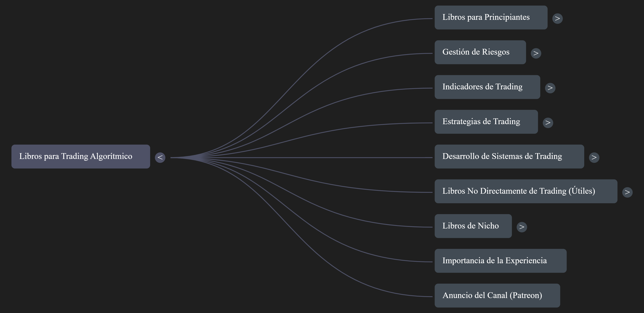Expand the Libros de Nicho branch arrow
Viewport: 644px width, 313px height.
(522, 227)
